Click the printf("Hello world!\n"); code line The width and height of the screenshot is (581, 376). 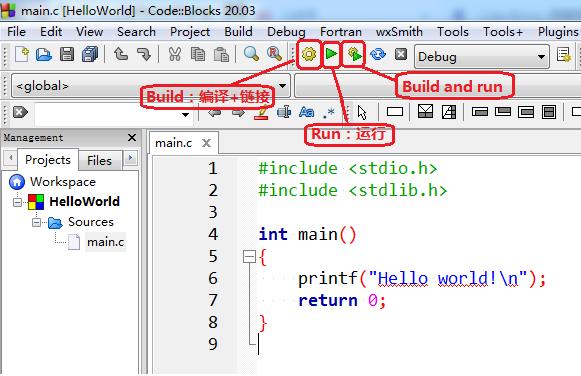pos(422,279)
